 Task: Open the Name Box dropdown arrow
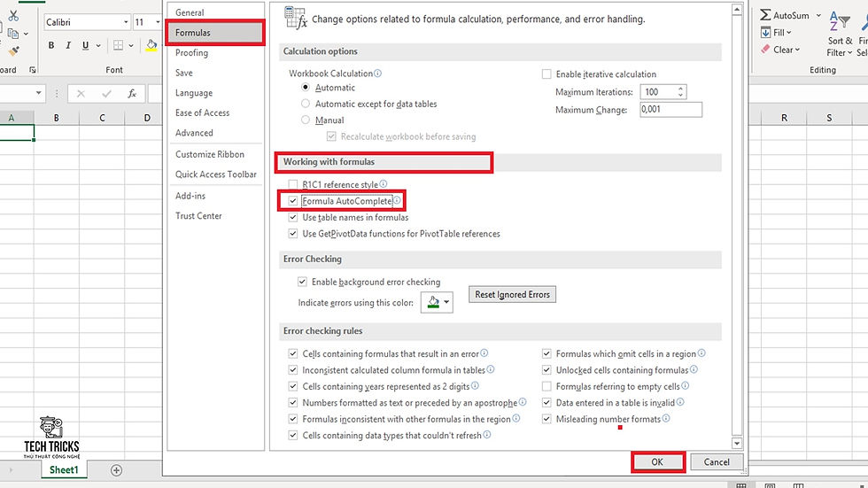pos(38,93)
